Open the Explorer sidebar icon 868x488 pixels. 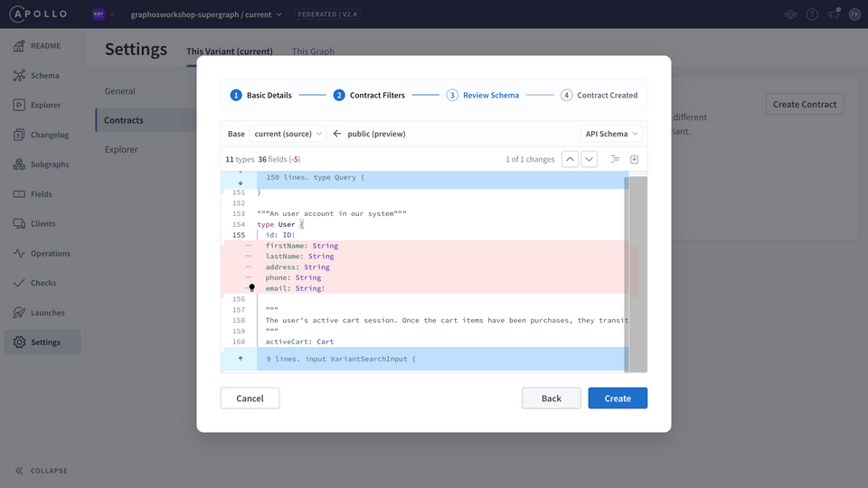pyautogui.click(x=19, y=105)
